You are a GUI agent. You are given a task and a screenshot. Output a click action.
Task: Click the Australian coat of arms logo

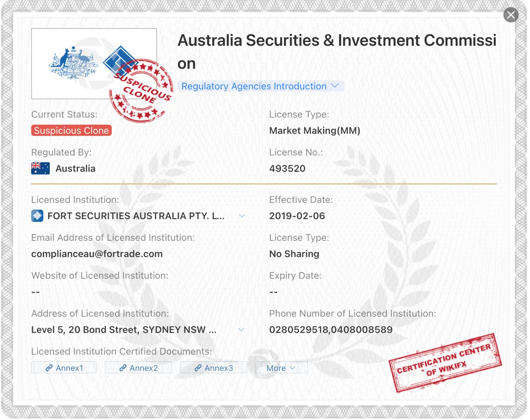[x=74, y=63]
